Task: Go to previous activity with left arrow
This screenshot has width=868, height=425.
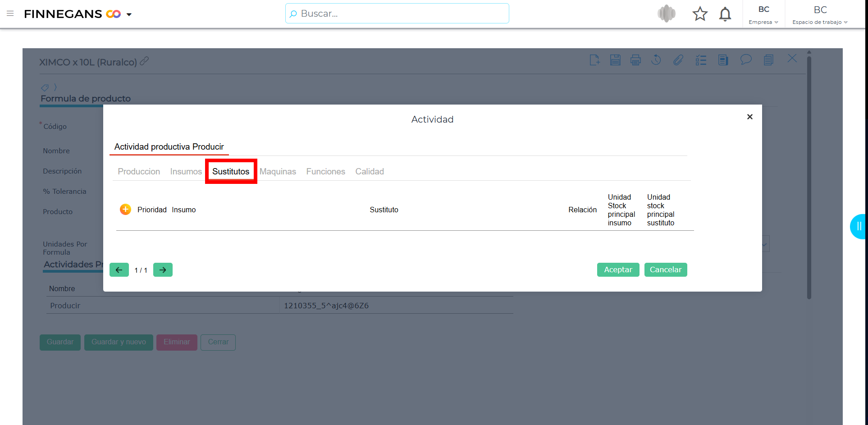Action: pos(119,270)
